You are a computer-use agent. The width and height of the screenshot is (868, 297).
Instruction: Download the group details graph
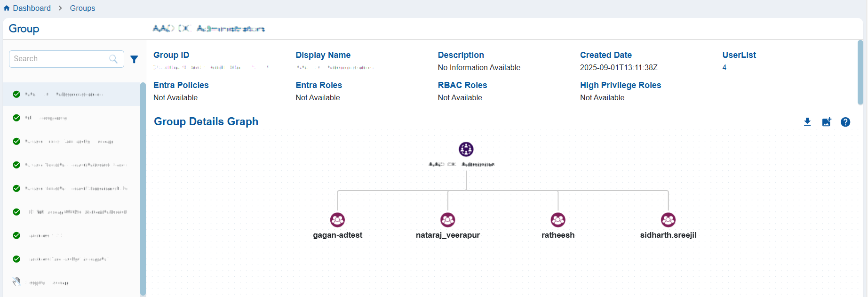(x=807, y=122)
